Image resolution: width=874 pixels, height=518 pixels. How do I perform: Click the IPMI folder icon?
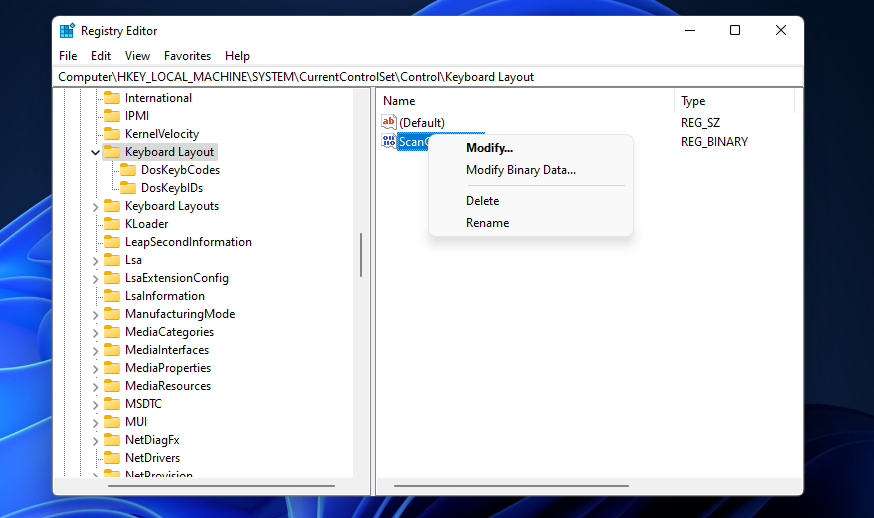coord(112,116)
